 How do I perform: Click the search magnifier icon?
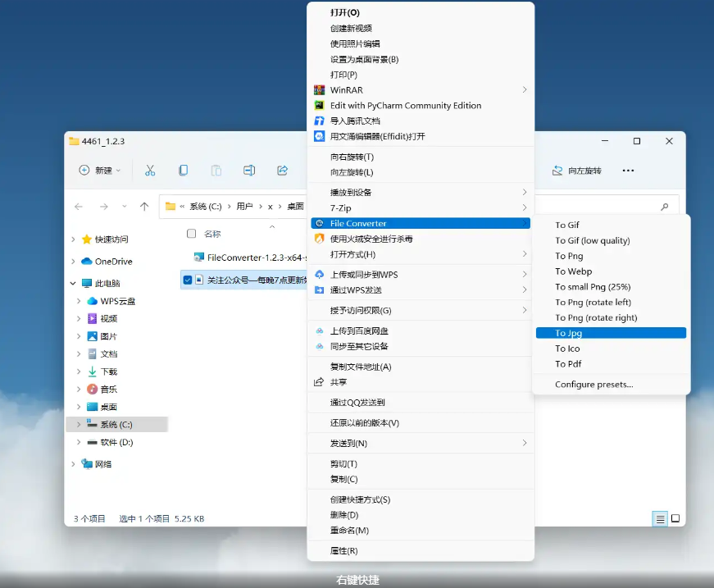coord(664,207)
